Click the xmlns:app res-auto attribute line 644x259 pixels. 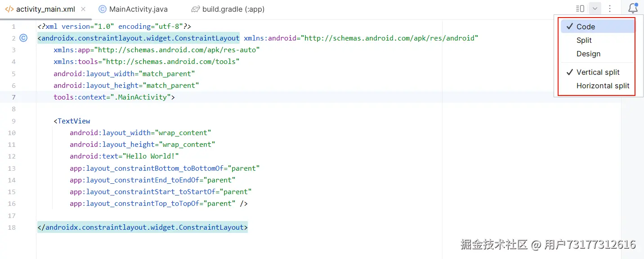click(x=157, y=50)
